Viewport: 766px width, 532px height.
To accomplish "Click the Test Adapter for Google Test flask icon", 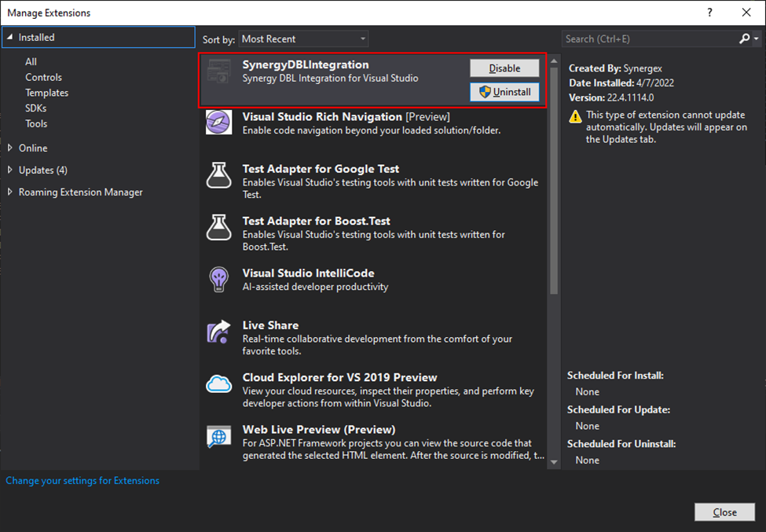I will pos(219,175).
